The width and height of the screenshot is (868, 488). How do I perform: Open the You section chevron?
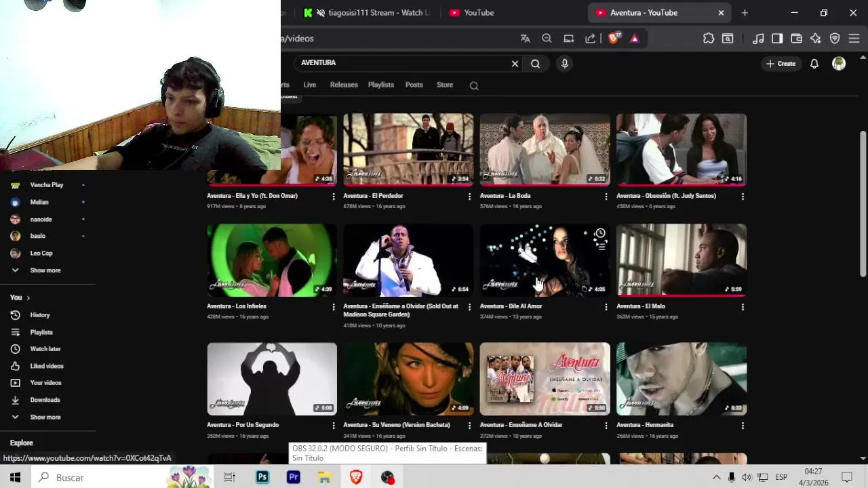pos(28,298)
